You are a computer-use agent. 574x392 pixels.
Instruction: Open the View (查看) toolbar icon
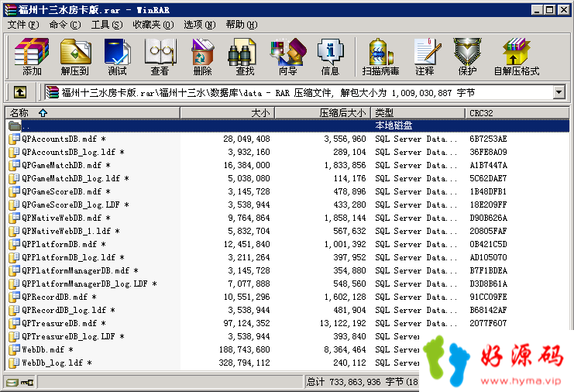click(x=160, y=57)
